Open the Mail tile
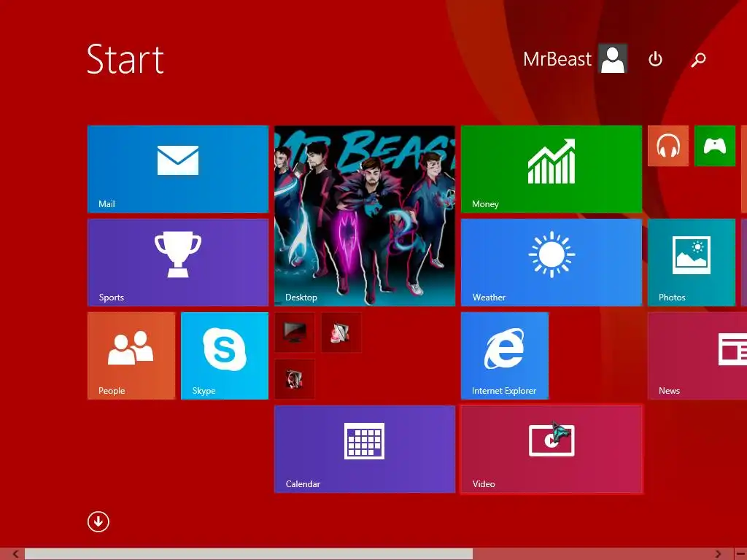Image resolution: width=747 pixels, height=560 pixels. 178,169
